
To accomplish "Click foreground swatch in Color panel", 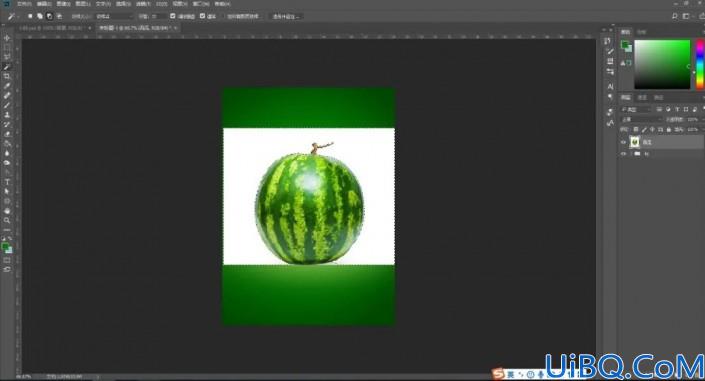I will click(x=625, y=45).
